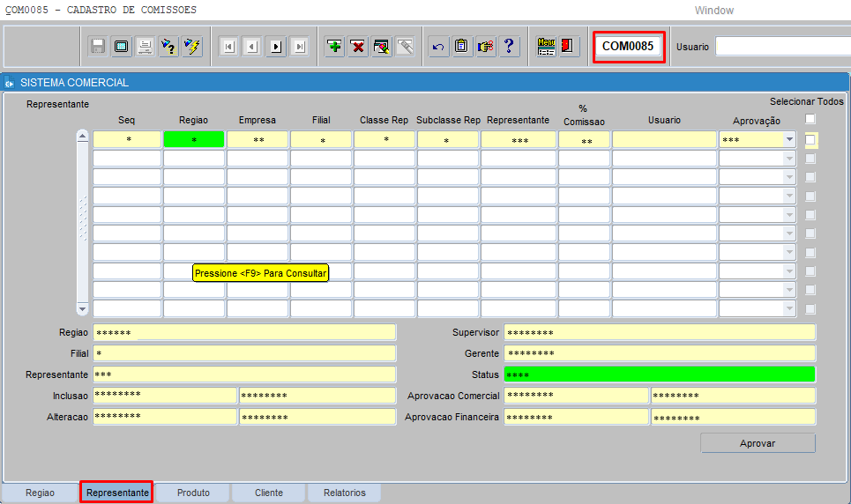851x504 pixels.
Task: Insert new record with green plus
Action: click(334, 47)
